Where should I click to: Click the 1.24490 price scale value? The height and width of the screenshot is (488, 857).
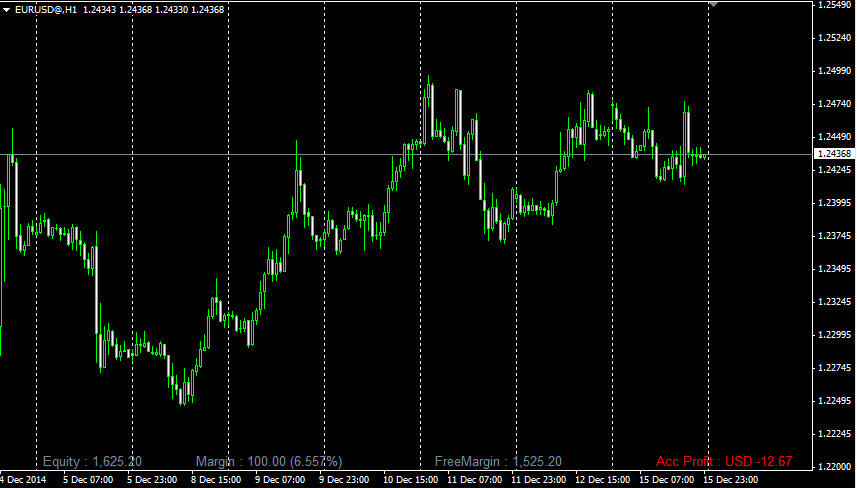click(834, 137)
